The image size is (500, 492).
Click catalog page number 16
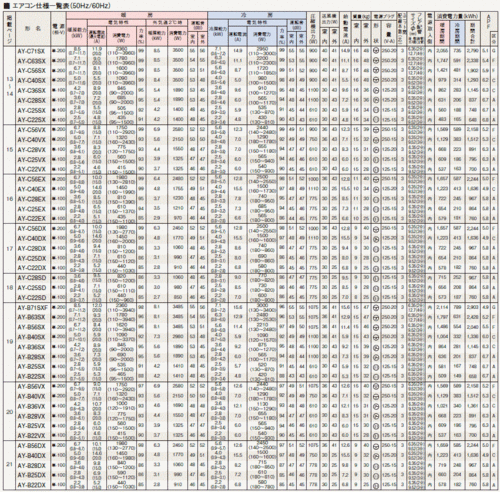point(10,199)
